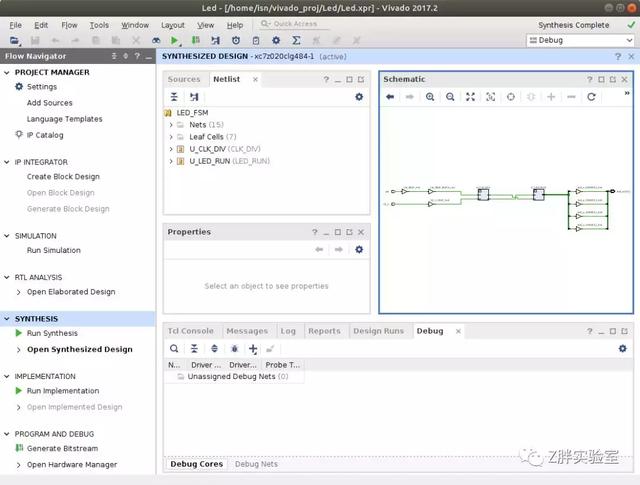Open the Debug layout dropdown
Viewport: 640px width, 485px height.
click(x=581, y=40)
